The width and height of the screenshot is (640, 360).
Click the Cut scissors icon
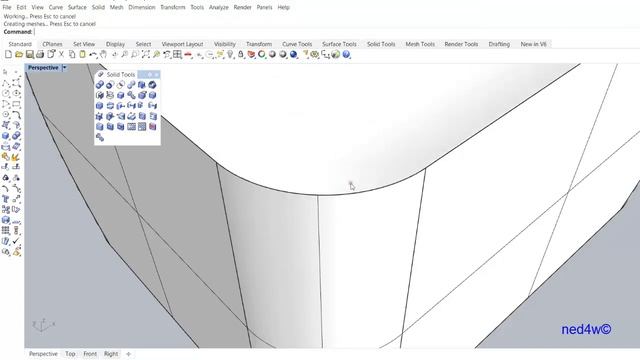coord(61,54)
